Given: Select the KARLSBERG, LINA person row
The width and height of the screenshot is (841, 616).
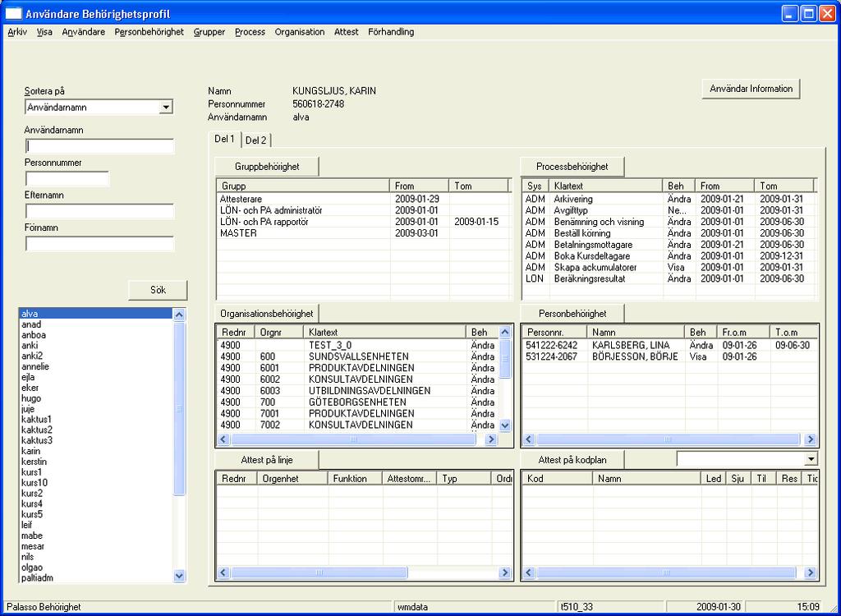Looking at the screenshot, I should coord(670,346).
